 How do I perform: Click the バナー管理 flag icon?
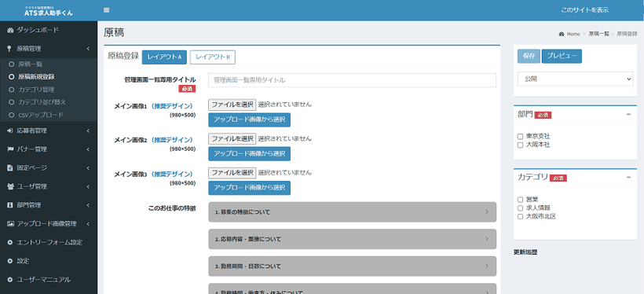pyautogui.click(x=11, y=149)
